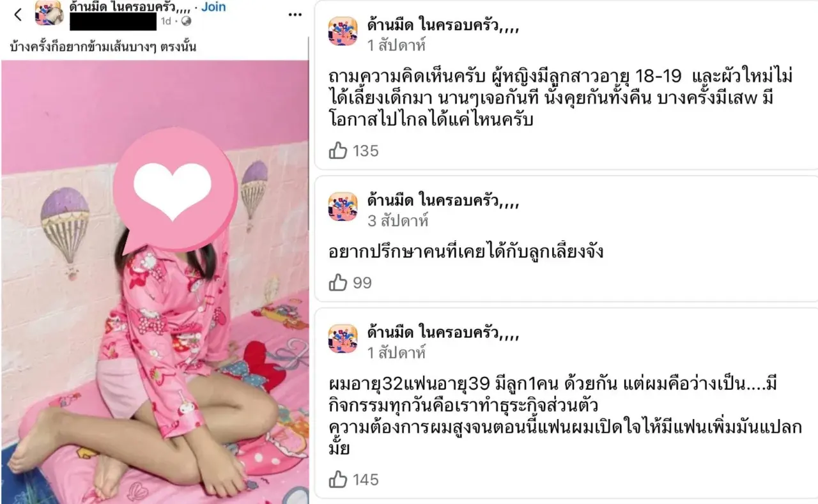Open the three-dot more options menu
The image size is (818, 504).
click(x=295, y=15)
